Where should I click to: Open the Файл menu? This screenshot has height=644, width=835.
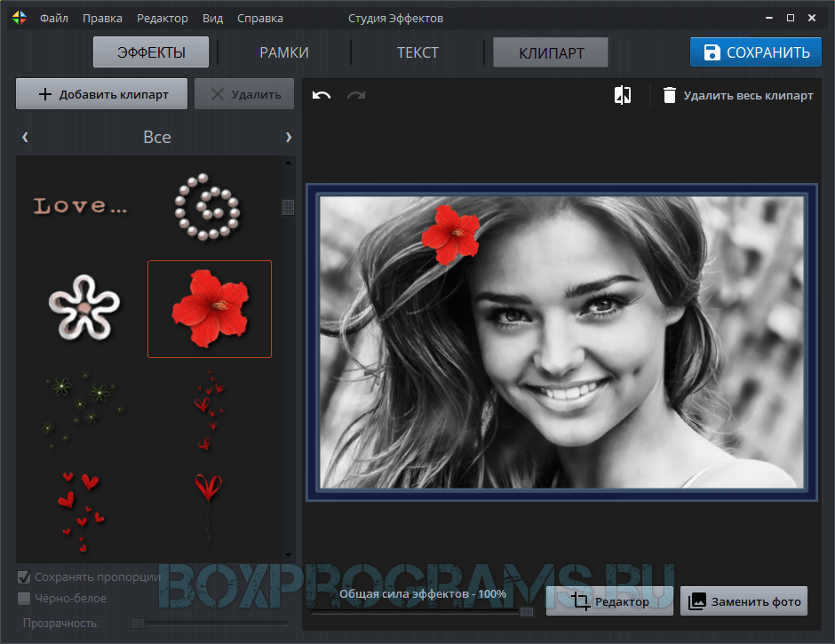point(54,18)
